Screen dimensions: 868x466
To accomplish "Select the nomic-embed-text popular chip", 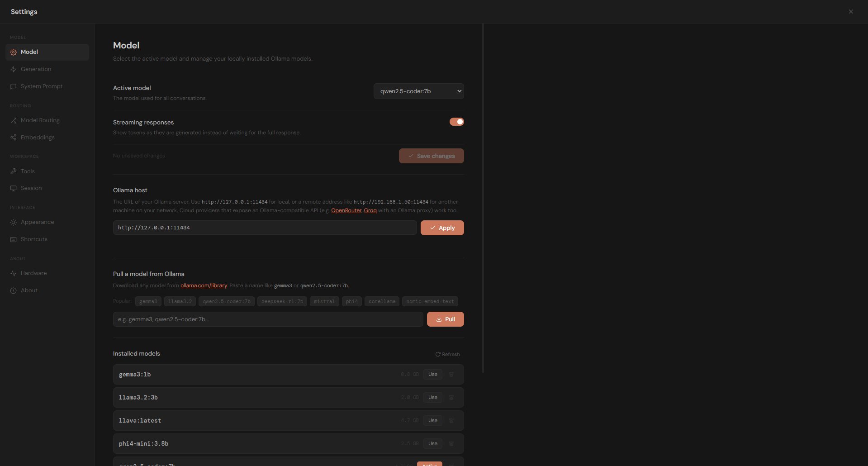I will click(x=430, y=301).
